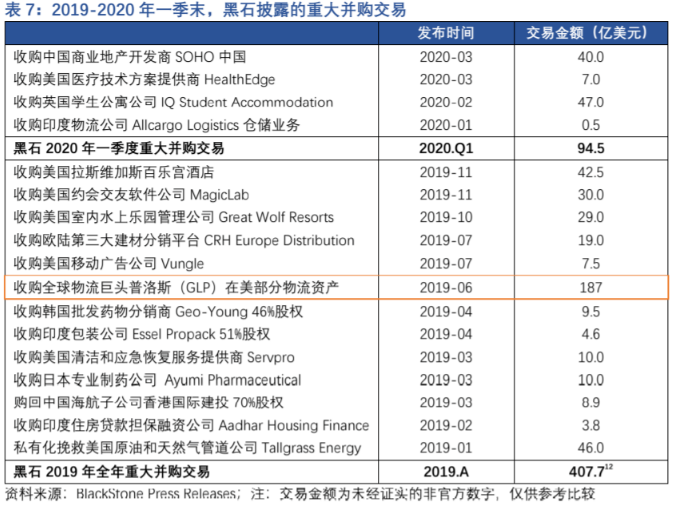
Task: Click the 黑石2020年一季度重大并购交易 summary row label
Action: (118, 148)
